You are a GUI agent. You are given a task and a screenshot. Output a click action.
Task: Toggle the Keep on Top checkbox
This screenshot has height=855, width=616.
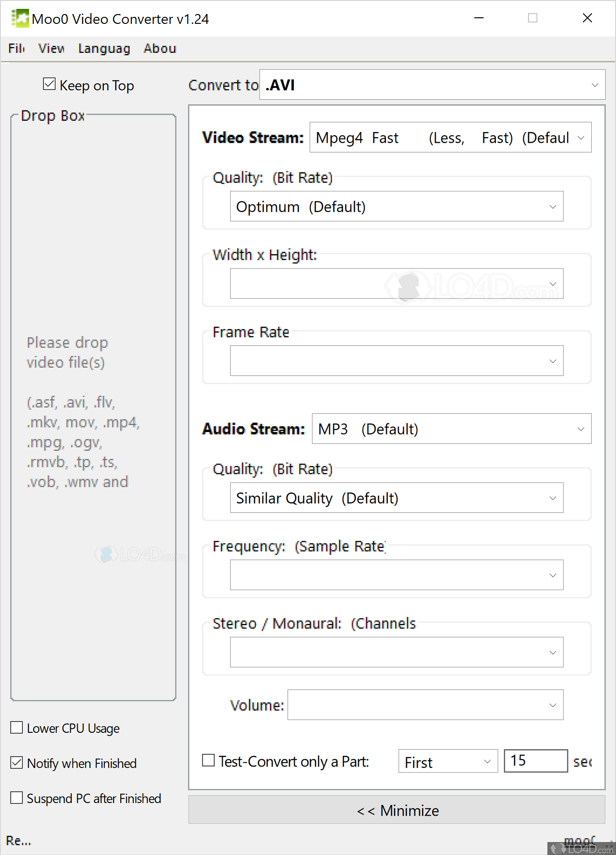[49, 84]
